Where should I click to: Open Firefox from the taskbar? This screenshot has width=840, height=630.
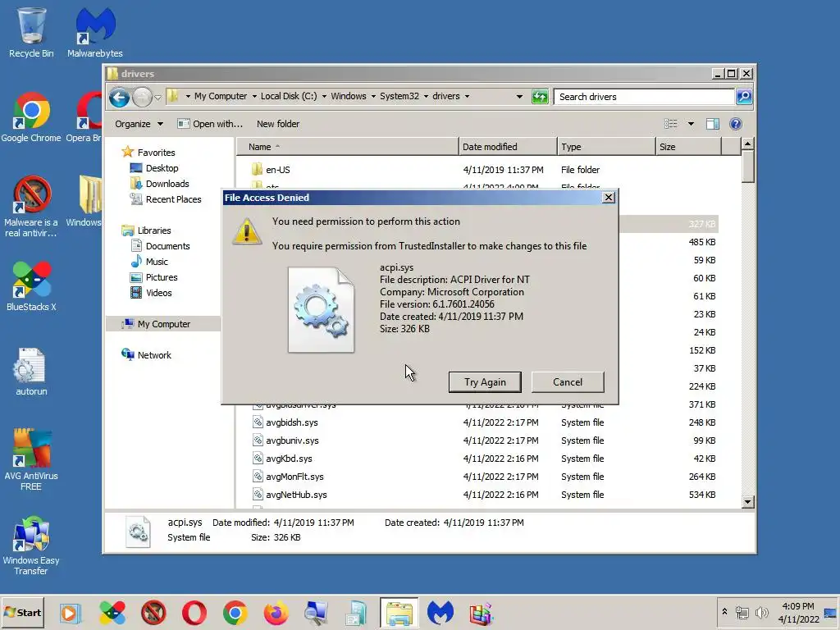276,613
